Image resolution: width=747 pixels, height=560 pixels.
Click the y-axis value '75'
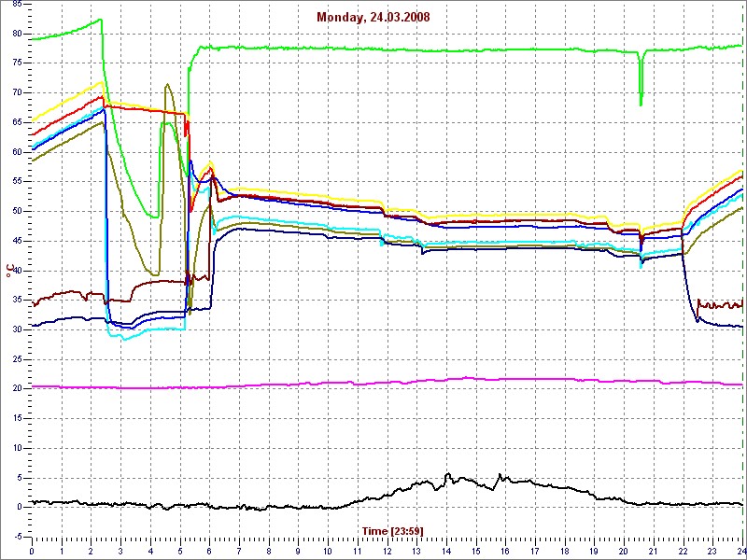pyautogui.click(x=17, y=63)
